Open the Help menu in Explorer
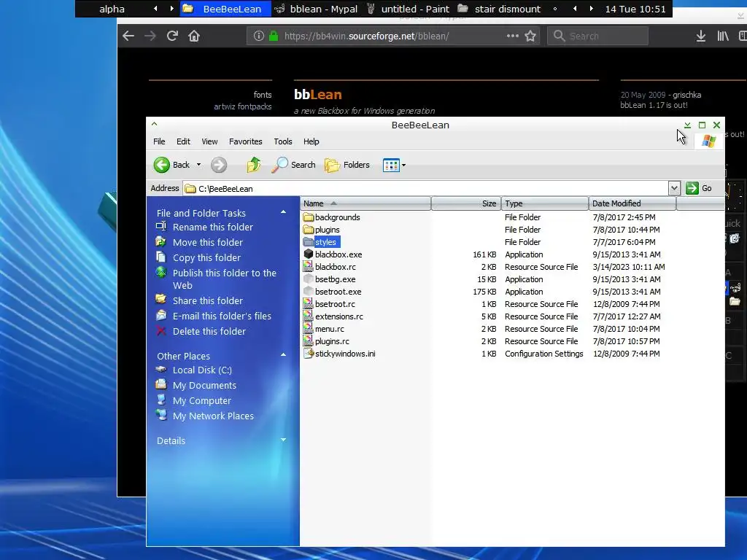Viewport: 747px width, 560px height. pyautogui.click(x=311, y=141)
